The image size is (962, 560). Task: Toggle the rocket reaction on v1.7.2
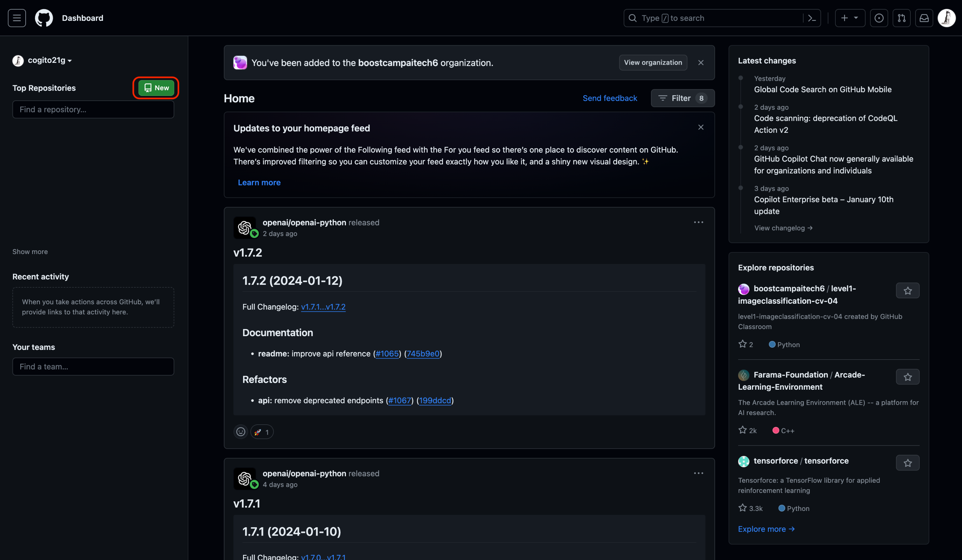click(262, 432)
